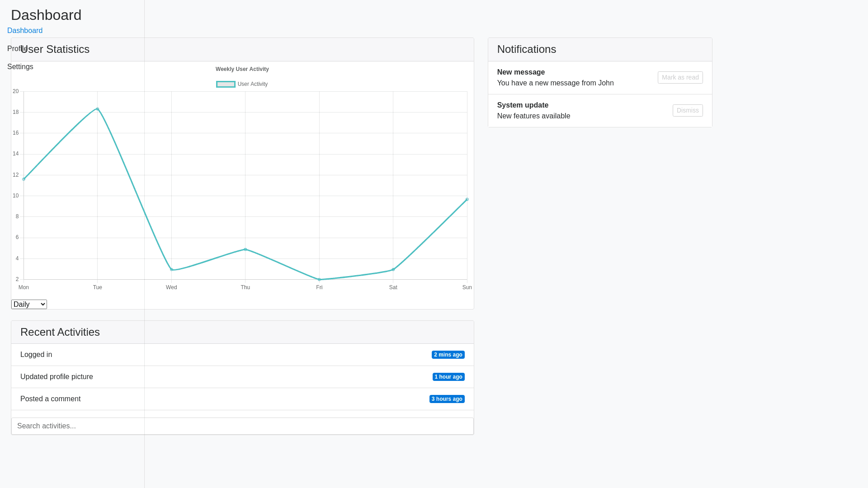The height and width of the screenshot is (488, 868).
Task: Click Mark as read on New message
Action: pyautogui.click(x=680, y=77)
